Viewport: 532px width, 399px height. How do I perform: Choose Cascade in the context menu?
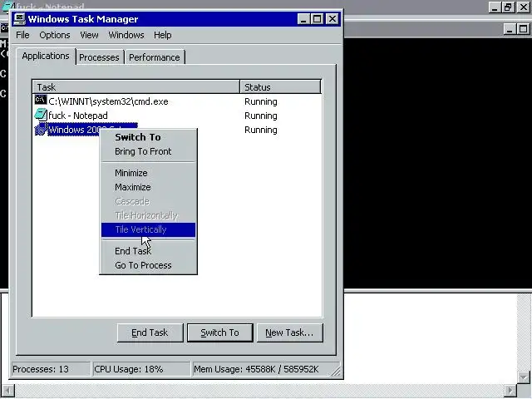coord(148,201)
